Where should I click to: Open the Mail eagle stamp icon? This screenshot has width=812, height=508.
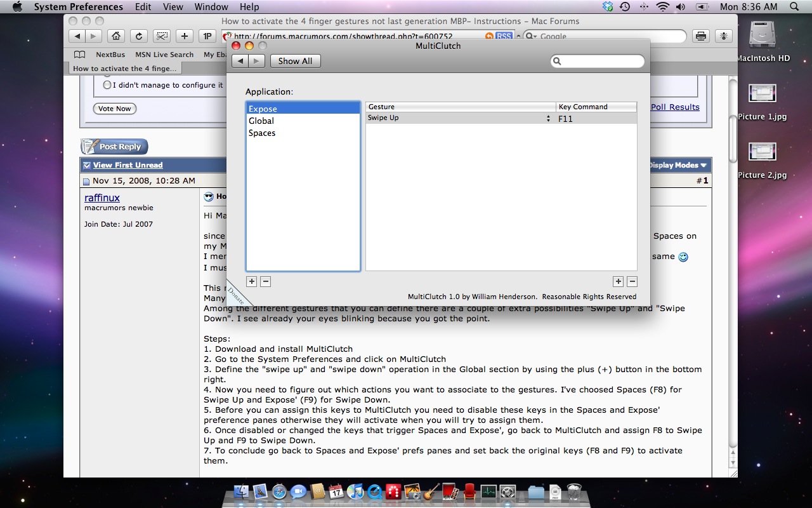[x=260, y=491]
